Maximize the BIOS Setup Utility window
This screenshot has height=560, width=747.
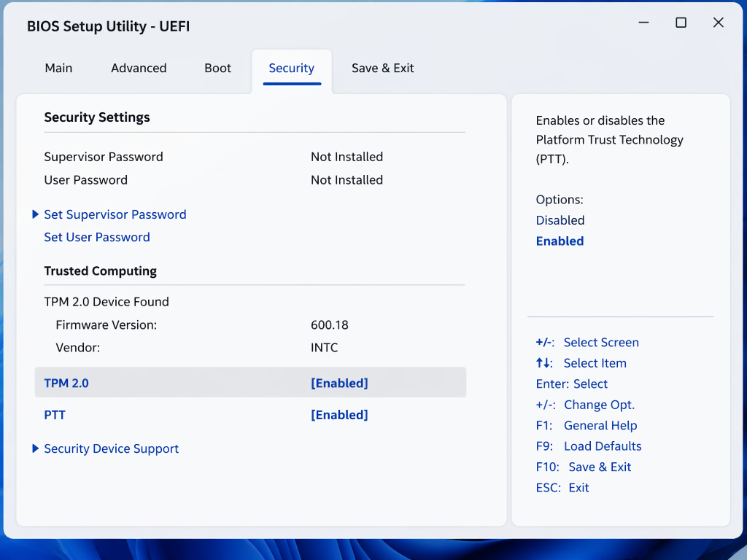click(681, 23)
